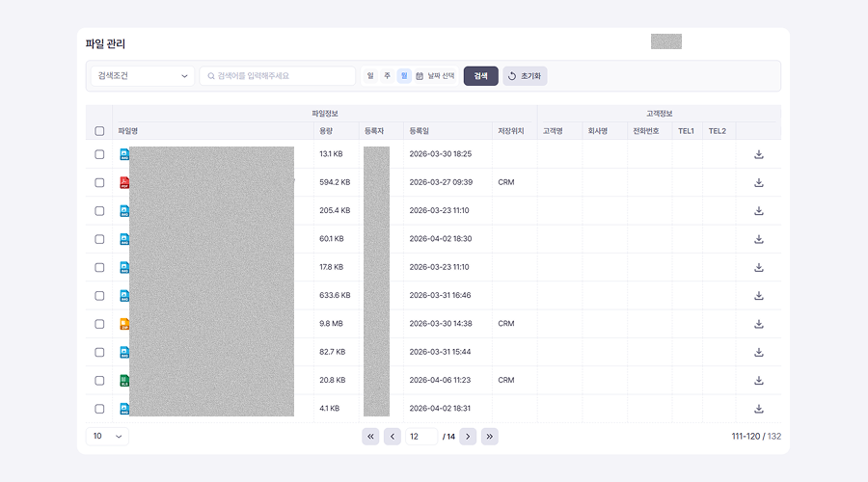Click the 고객명 column header
The width and height of the screenshot is (868, 482).
coord(553,131)
